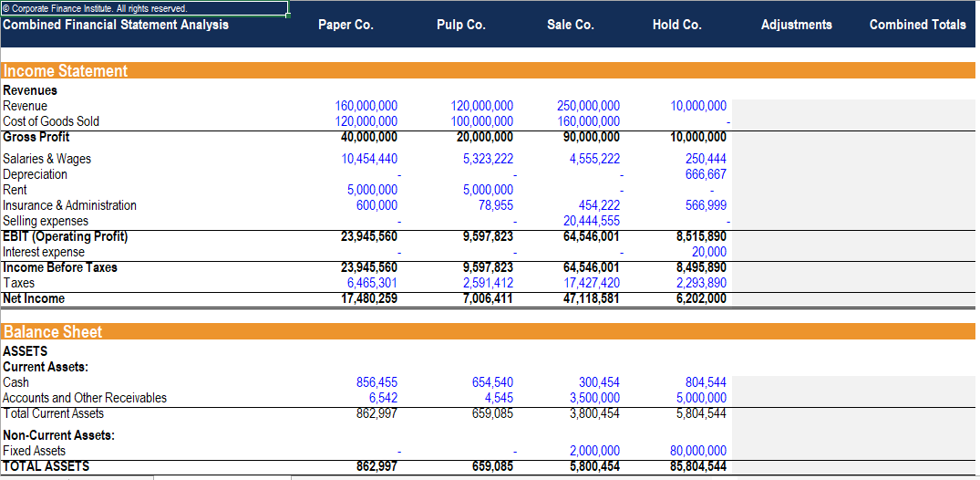Viewport: 980px width, 480px height.
Task: Select the Paper Co. column header
Action: 346,25
